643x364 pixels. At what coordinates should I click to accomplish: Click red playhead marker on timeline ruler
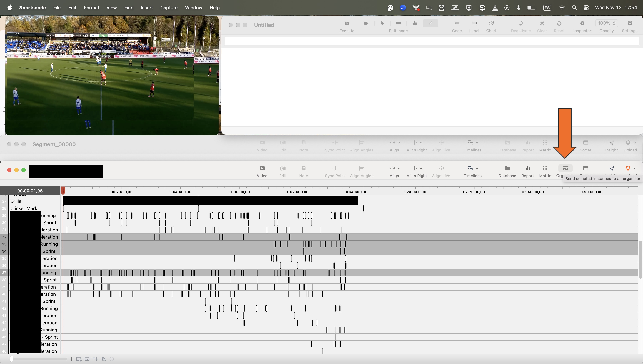(x=63, y=191)
